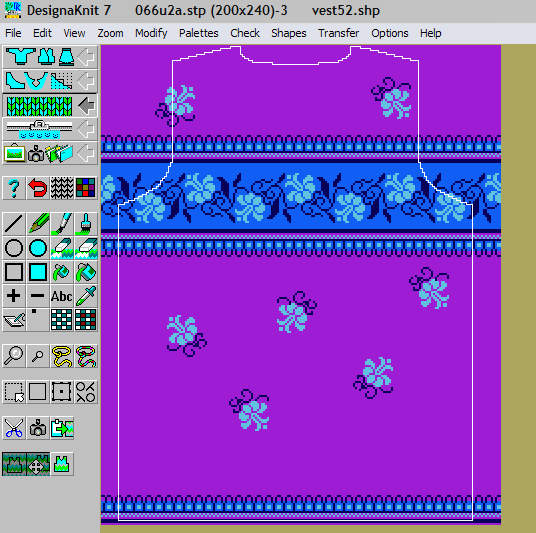
Task: Click the scissors Cut icon
Action: [x=14, y=428]
